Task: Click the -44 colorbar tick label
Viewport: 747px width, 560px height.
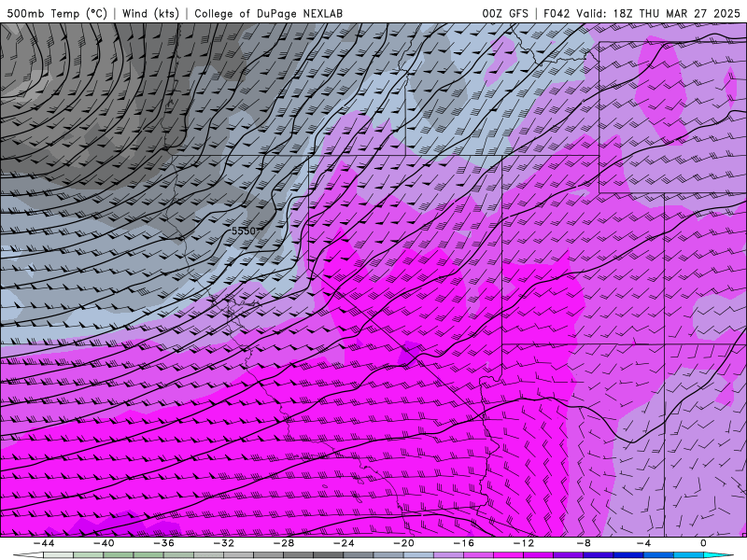Action: tap(43, 543)
